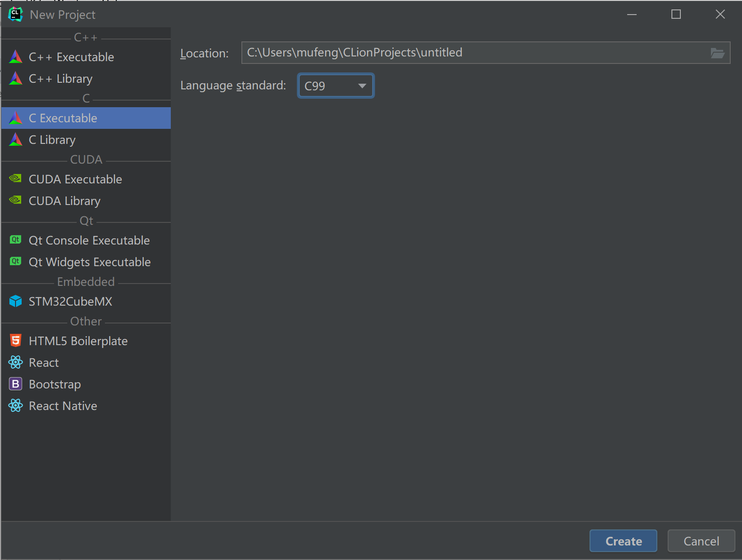Click the CLion logo in title bar

pyautogui.click(x=15, y=15)
